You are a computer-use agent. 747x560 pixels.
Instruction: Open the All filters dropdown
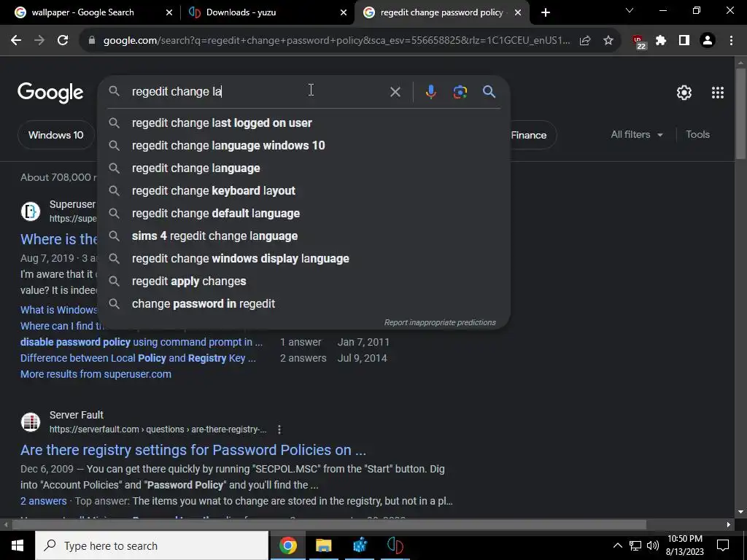[636, 135]
